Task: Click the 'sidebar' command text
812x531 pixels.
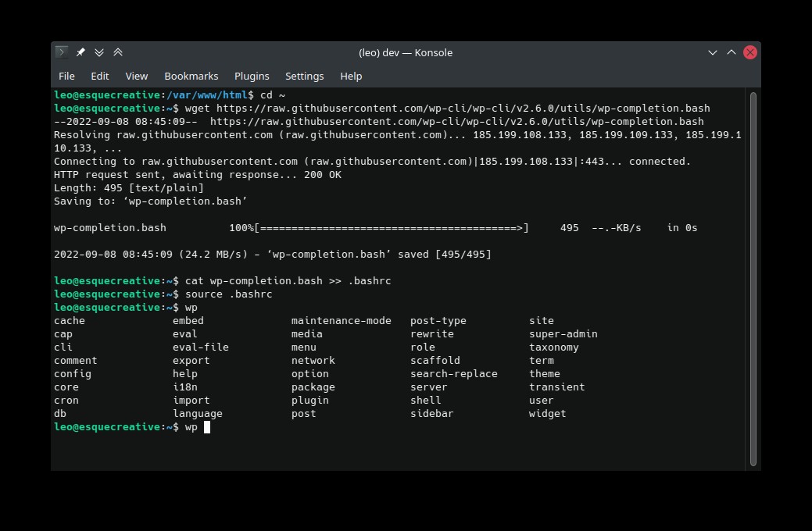Action: click(432, 414)
